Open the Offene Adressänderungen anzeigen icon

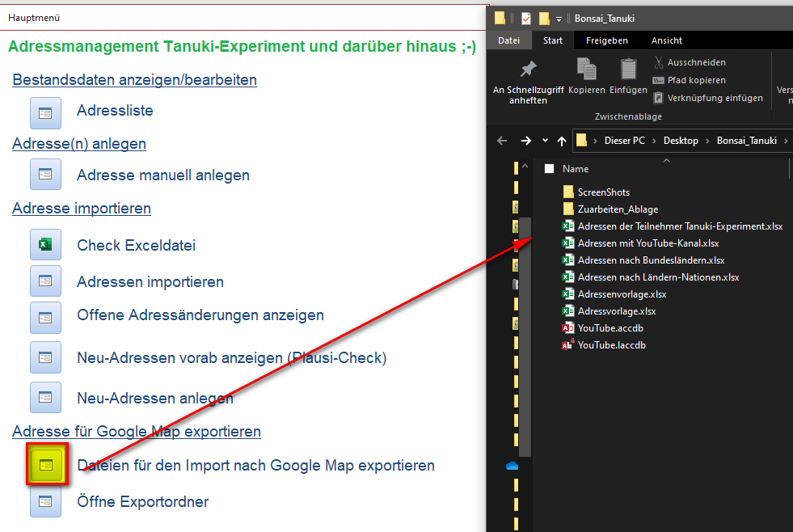(x=45, y=317)
